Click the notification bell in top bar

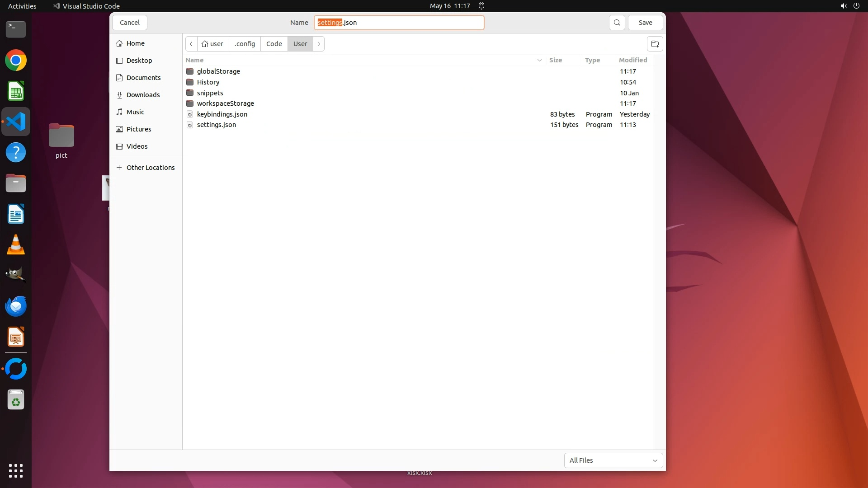point(481,6)
